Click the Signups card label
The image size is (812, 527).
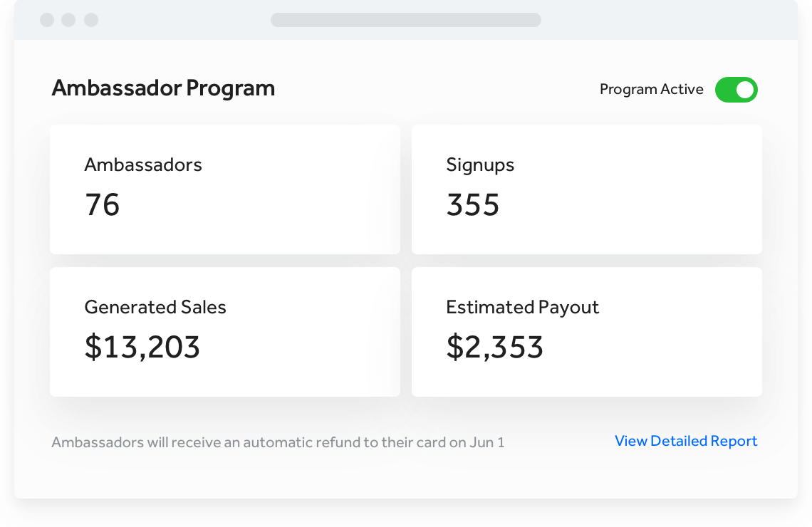coord(480,165)
